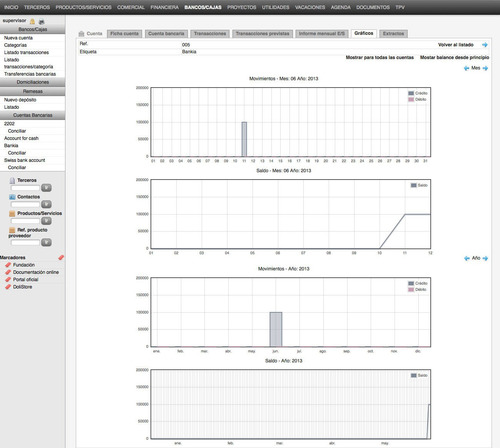Image resolution: width=500 pixels, height=448 pixels.
Task: Edit bookmarks with Marcadores pencil icon
Action: coord(61,257)
